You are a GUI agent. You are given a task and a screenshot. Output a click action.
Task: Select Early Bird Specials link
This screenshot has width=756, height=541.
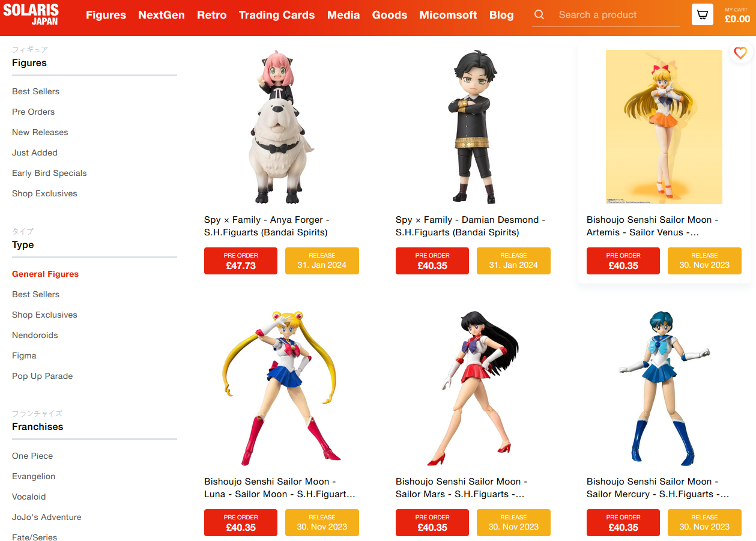(49, 173)
